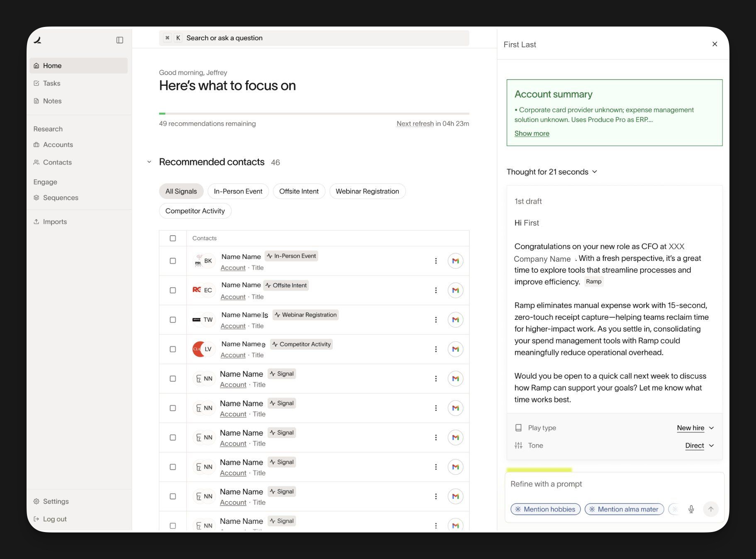Click the Ramp source tag in draft
756x559 pixels.
tap(593, 282)
